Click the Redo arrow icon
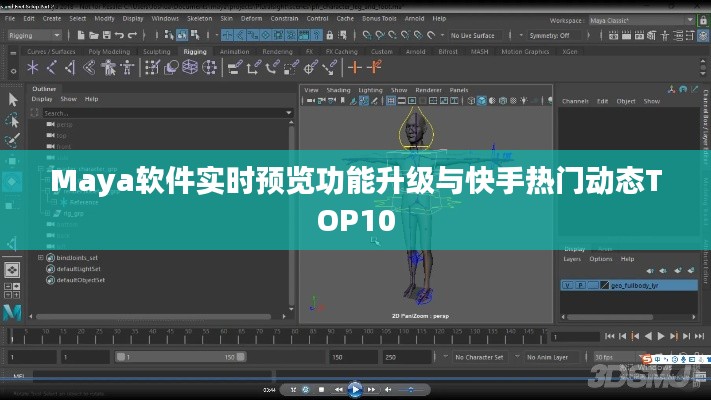Image resolution: width=711 pixels, height=400 pixels. 132,35
